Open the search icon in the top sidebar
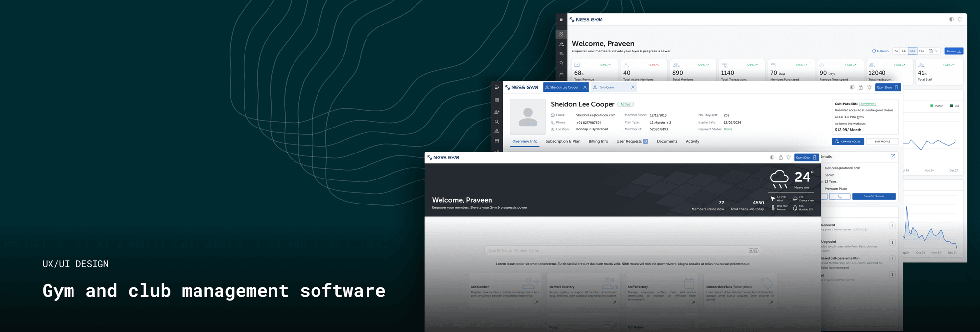 561,63
